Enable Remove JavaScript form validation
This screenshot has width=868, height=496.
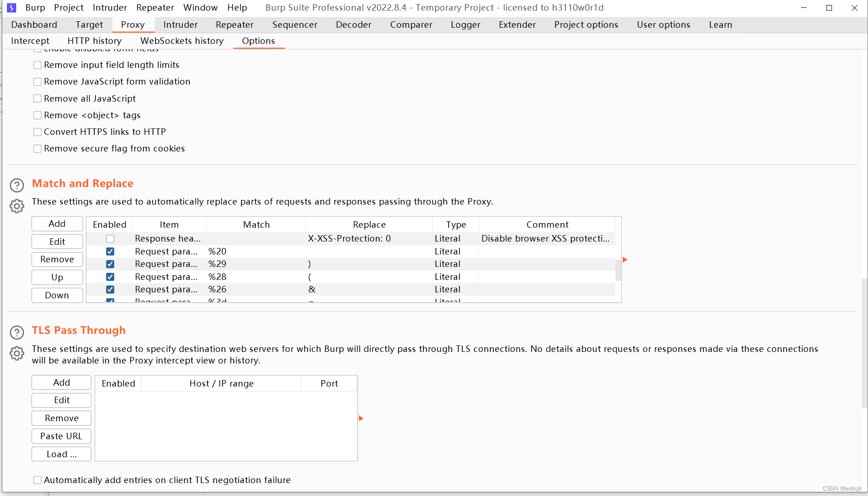pyautogui.click(x=37, y=82)
